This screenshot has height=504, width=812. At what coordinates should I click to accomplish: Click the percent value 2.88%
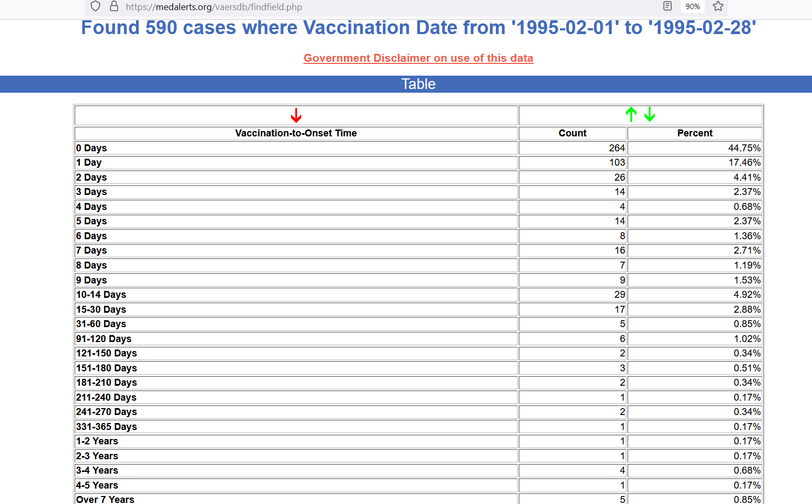pos(747,310)
